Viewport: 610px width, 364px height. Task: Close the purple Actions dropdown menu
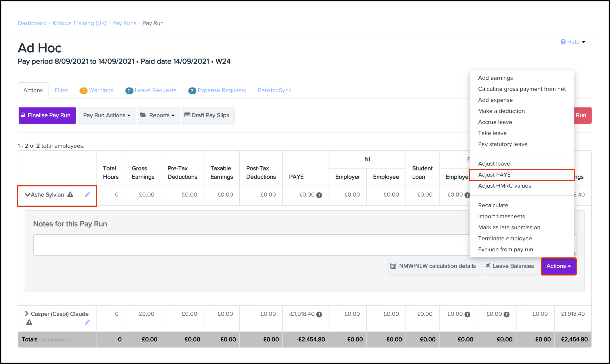click(558, 266)
